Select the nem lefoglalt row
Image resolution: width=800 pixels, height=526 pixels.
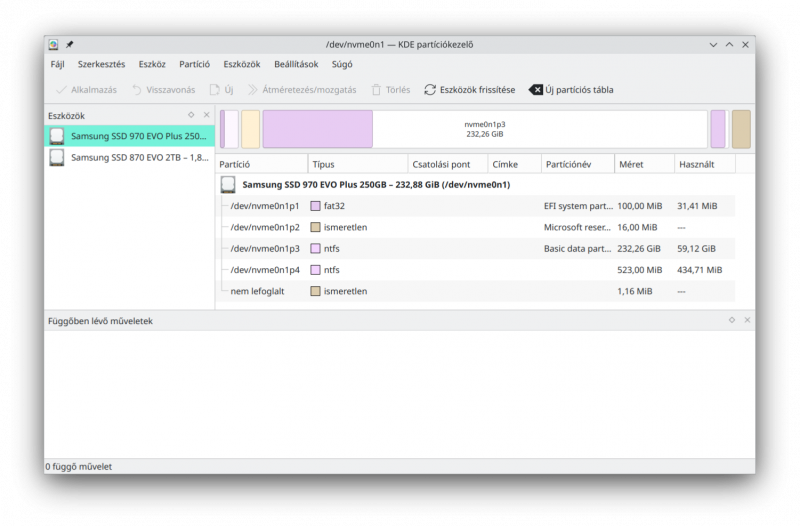tap(477, 291)
